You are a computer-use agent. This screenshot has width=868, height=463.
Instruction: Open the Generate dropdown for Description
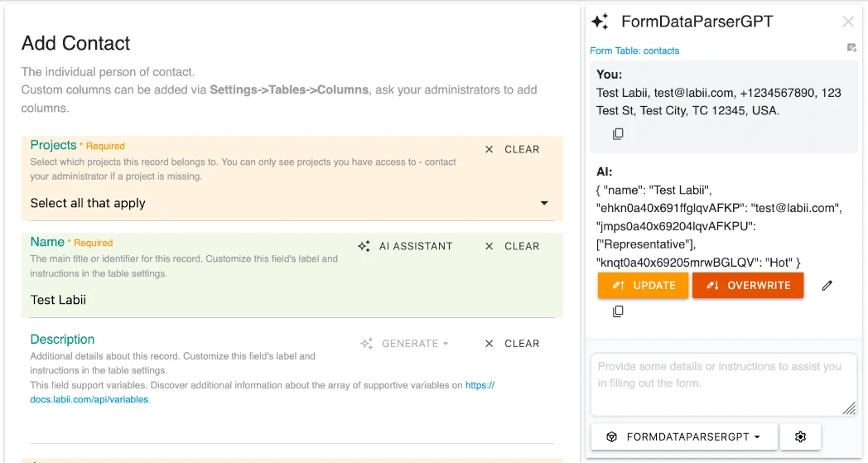click(x=405, y=343)
